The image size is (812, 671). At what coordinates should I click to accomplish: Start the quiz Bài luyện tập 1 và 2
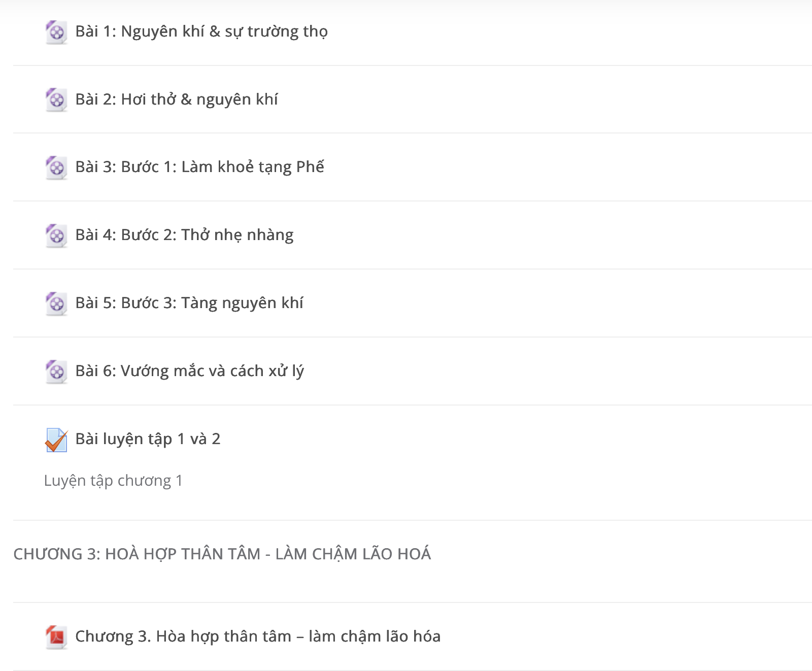(148, 439)
